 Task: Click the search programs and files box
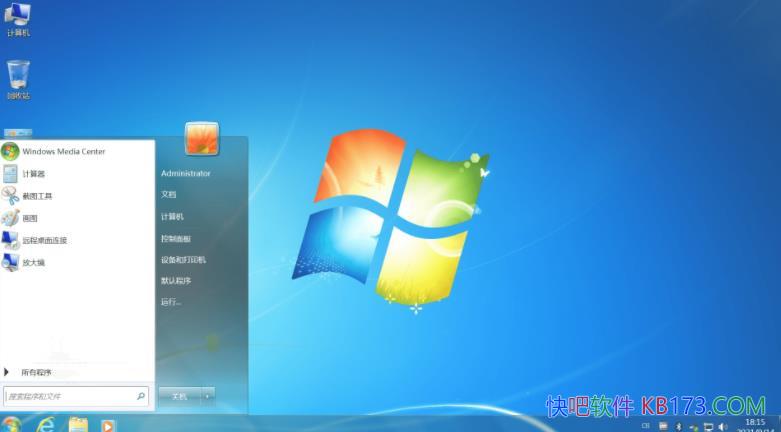coord(70,396)
